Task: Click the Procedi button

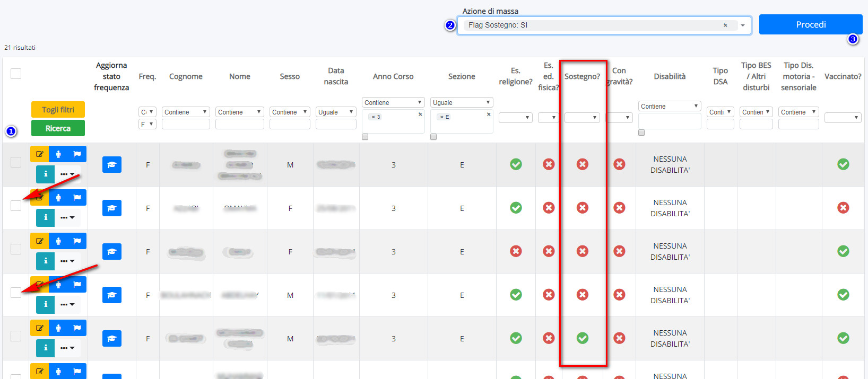Action: 811,24
